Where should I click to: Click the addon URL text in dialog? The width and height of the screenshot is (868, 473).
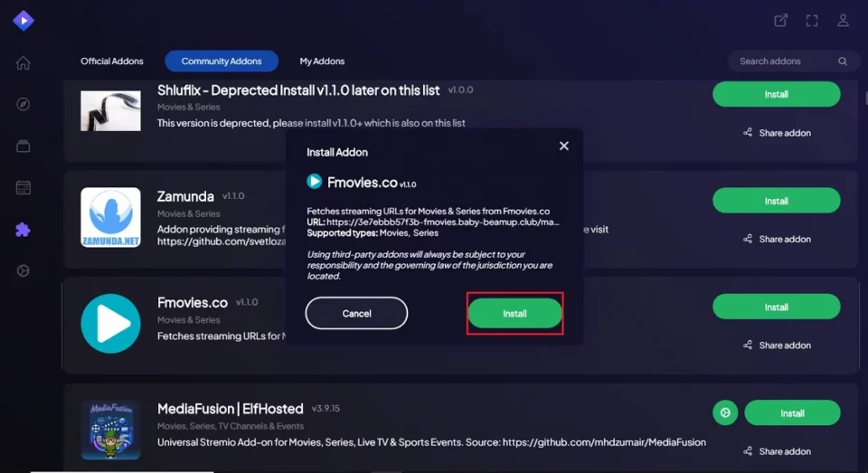(433, 222)
